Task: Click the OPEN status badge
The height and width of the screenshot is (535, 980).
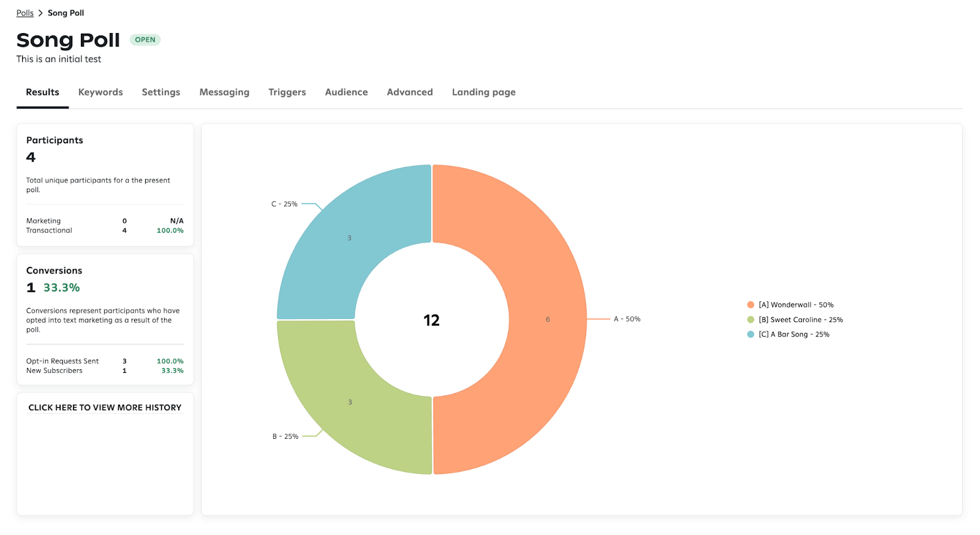Action: [145, 40]
